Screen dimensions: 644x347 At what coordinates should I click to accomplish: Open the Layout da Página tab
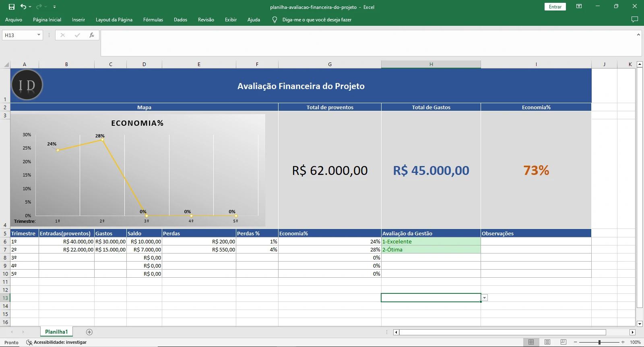point(114,20)
